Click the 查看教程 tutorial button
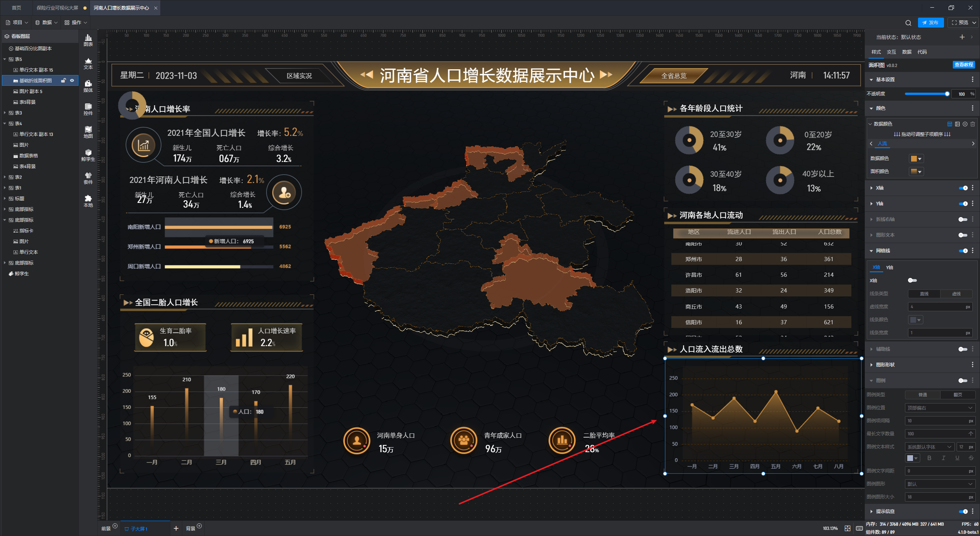The image size is (980, 536). click(x=964, y=65)
